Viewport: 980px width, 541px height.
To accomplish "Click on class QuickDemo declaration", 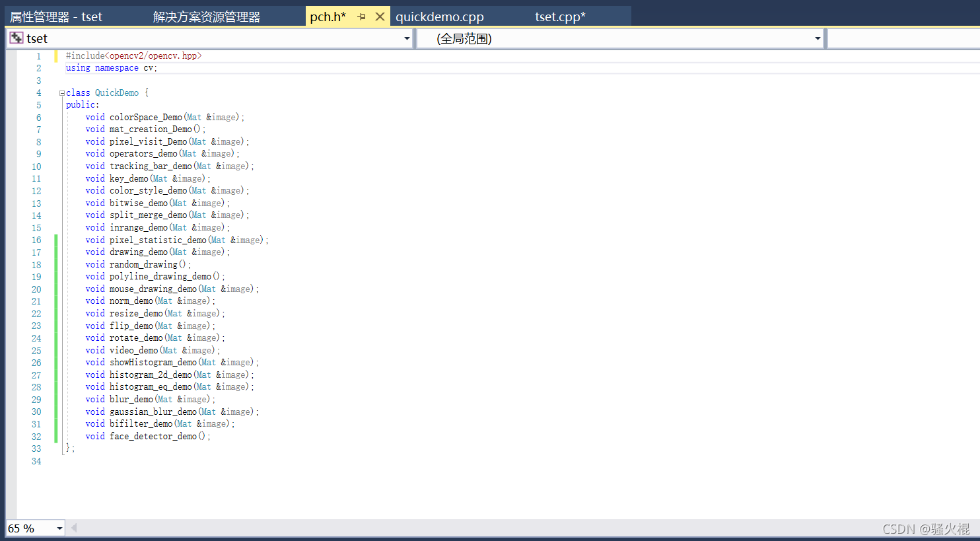I will pos(108,92).
